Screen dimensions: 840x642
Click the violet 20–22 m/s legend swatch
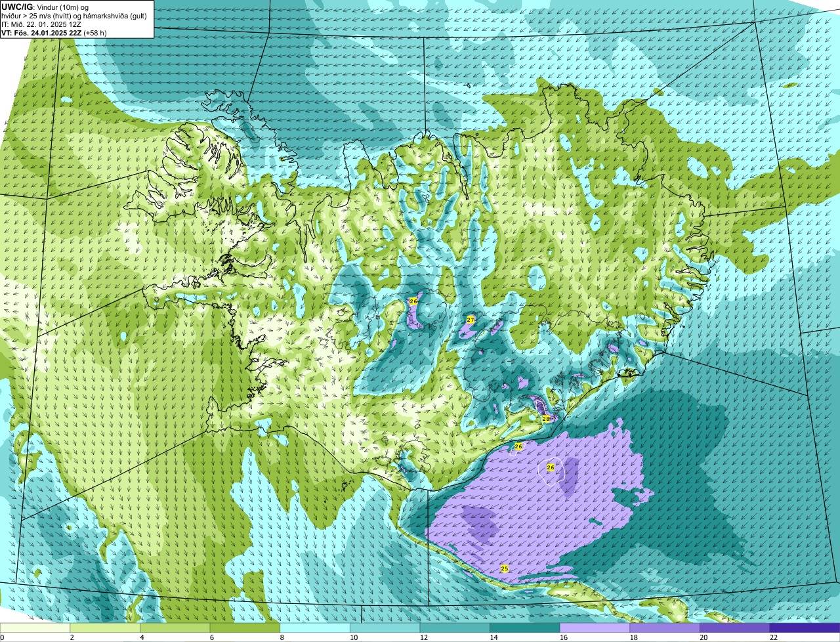tap(734, 628)
